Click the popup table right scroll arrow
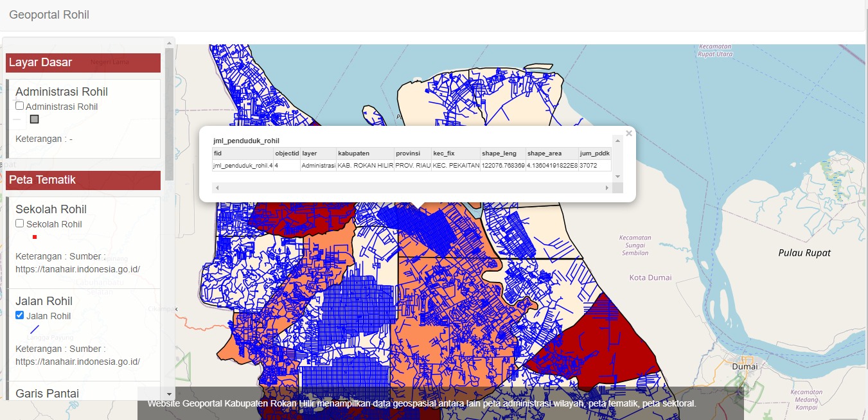The image size is (868, 420). pos(607,188)
